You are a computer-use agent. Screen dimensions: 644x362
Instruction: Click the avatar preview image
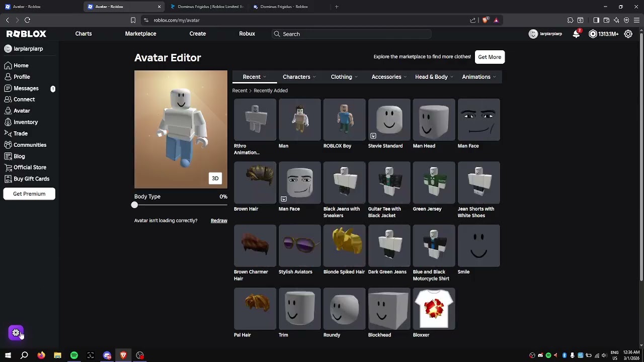pyautogui.click(x=181, y=129)
